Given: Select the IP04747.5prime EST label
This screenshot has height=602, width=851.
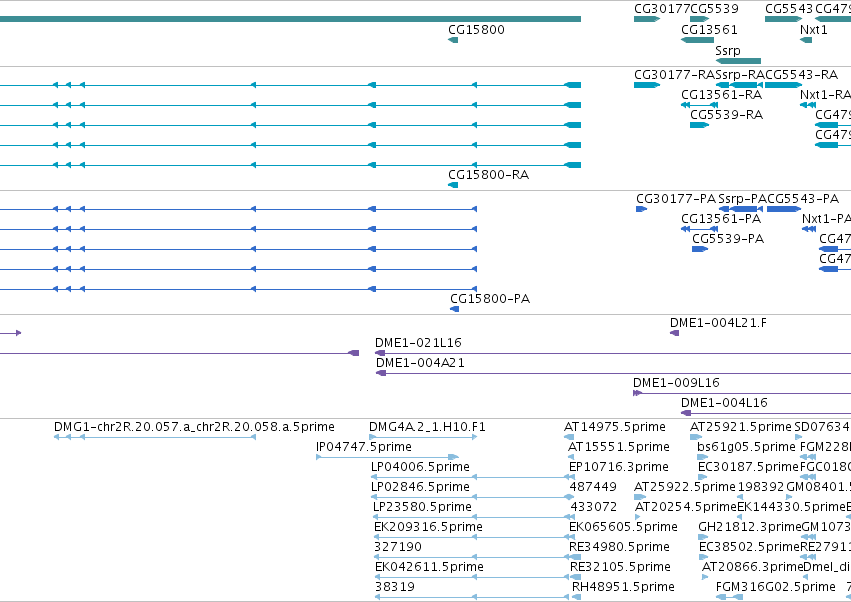Looking at the screenshot, I should (x=364, y=447).
